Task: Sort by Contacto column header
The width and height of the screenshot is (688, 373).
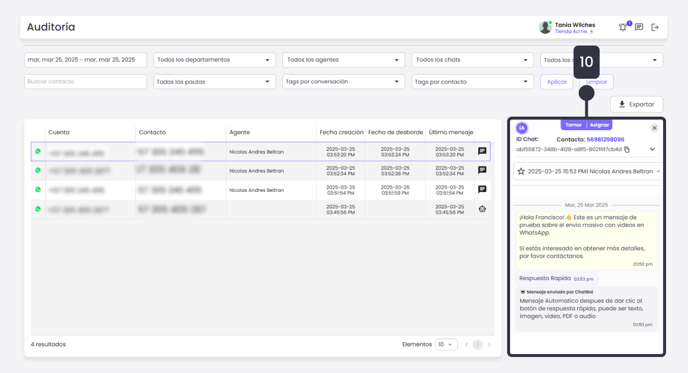Action: point(152,132)
